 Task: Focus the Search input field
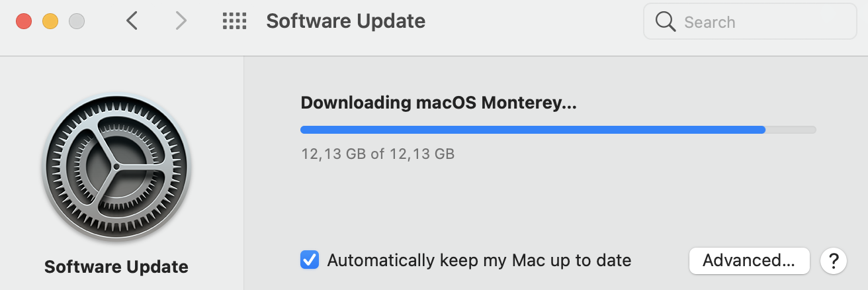click(750, 22)
